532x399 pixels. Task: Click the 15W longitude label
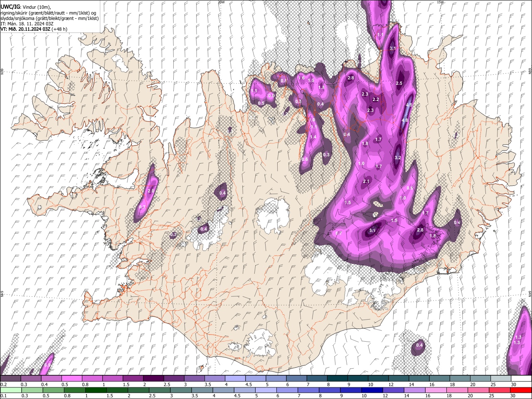click(440, 2)
